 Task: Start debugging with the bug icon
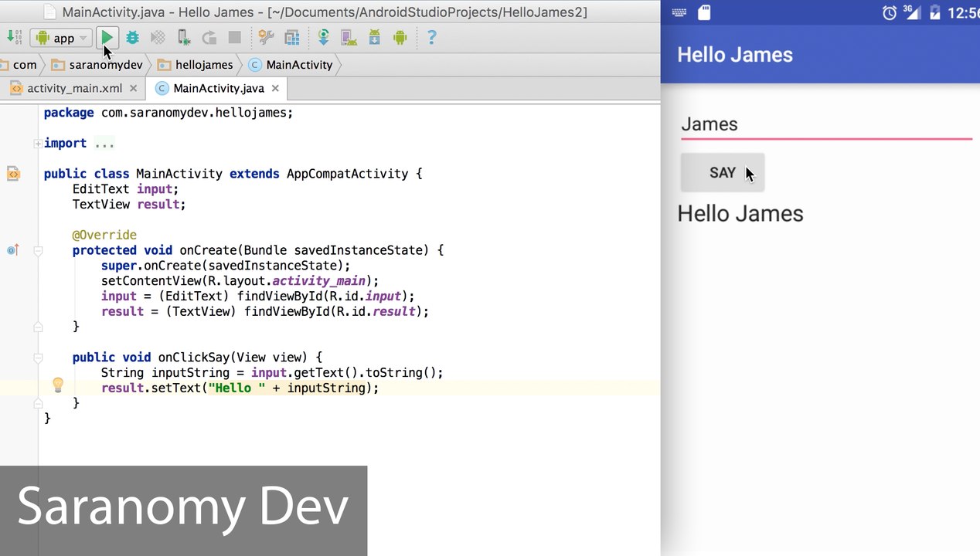tap(133, 37)
